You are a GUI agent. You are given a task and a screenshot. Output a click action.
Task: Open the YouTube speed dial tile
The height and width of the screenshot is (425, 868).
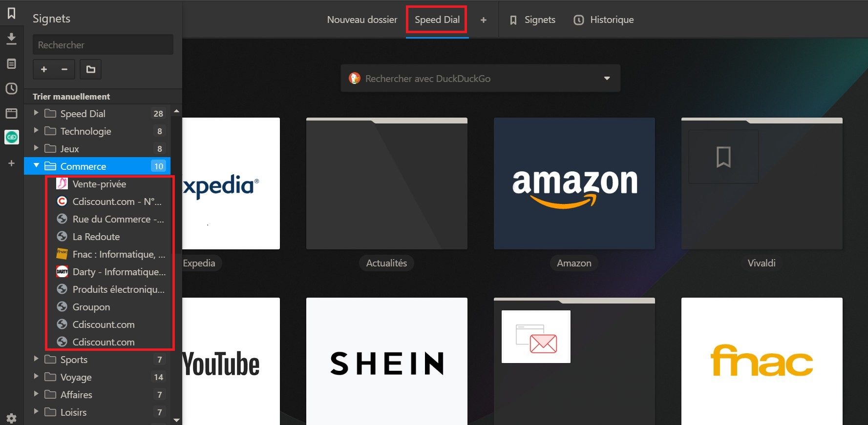tap(231, 361)
